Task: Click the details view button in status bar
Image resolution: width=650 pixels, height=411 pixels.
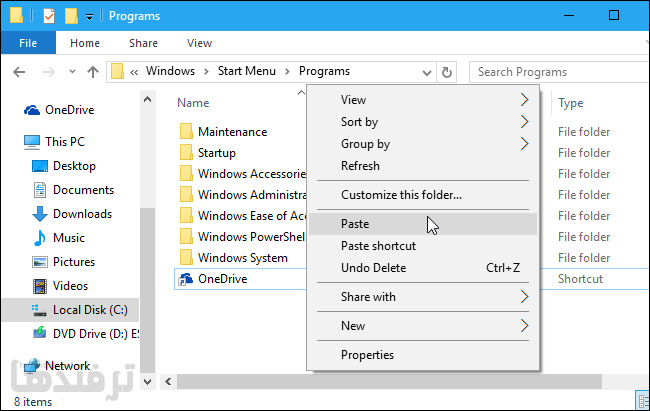Action: [642, 401]
